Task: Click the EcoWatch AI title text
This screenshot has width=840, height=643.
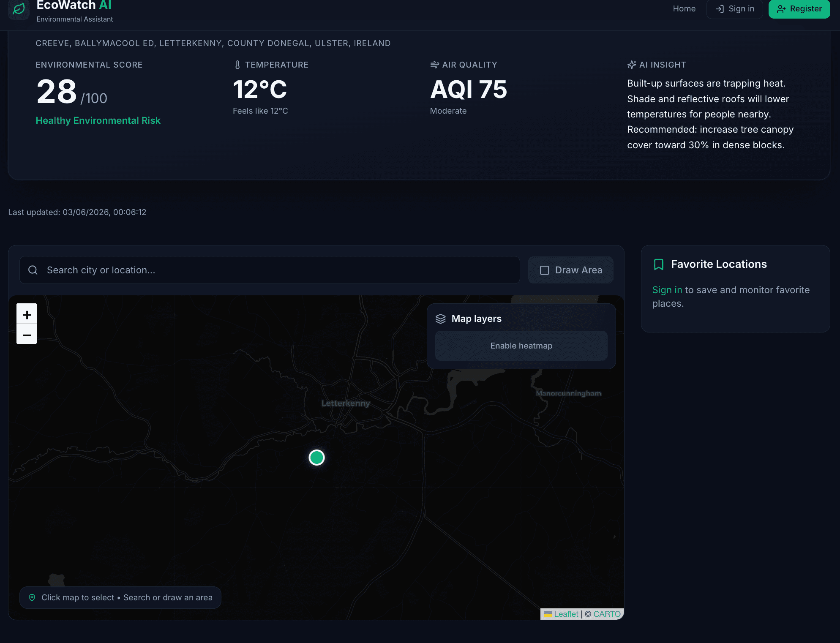Action: click(74, 5)
